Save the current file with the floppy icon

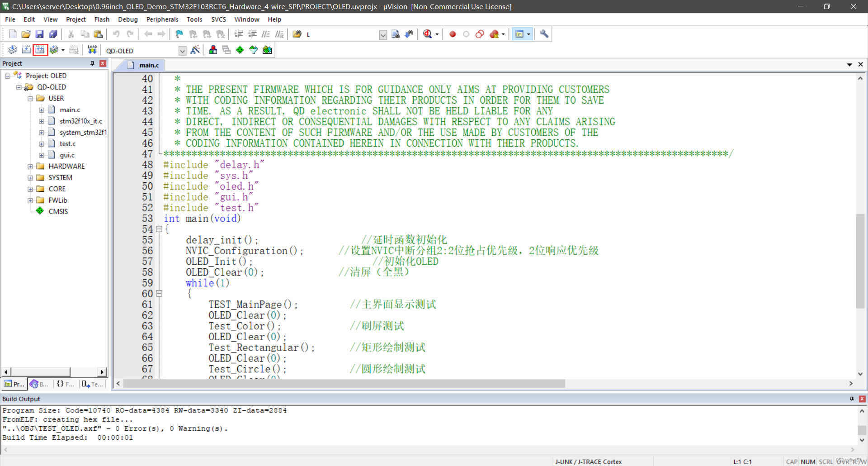pyautogui.click(x=40, y=34)
